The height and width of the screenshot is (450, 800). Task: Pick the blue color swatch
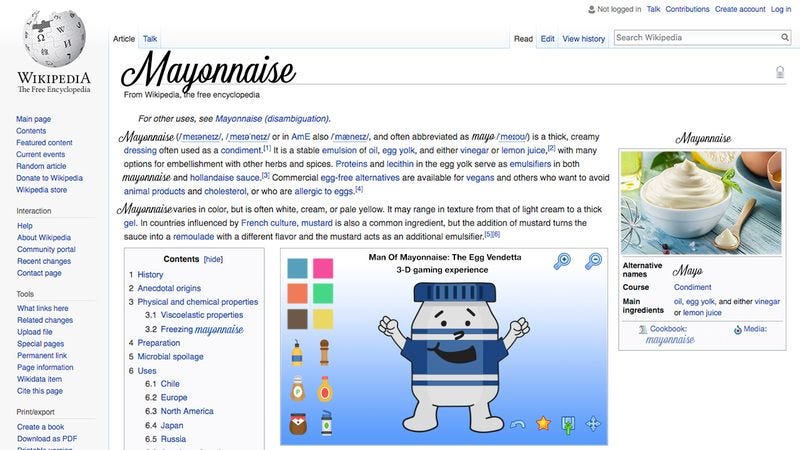tap(297, 268)
